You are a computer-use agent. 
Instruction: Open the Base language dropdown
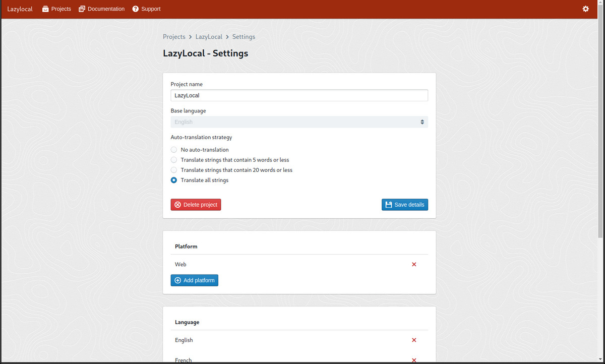(x=299, y=122)
